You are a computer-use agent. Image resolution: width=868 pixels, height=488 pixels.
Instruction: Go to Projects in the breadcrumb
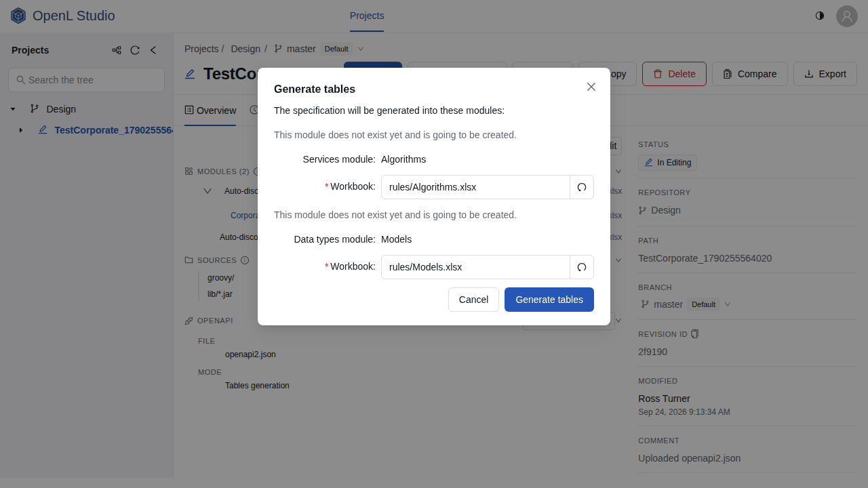point(201,49)
